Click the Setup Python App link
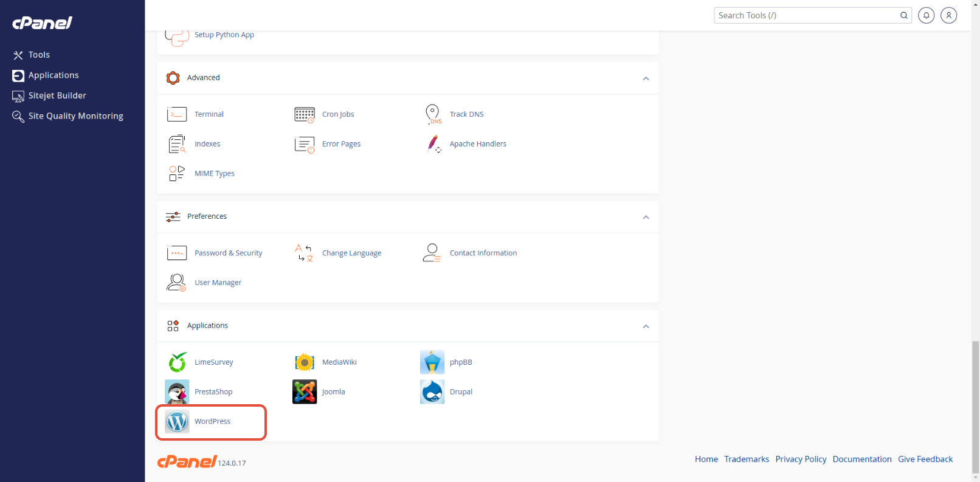The height and width of the screenshot is (482, 980). click(x=224, y=35)
